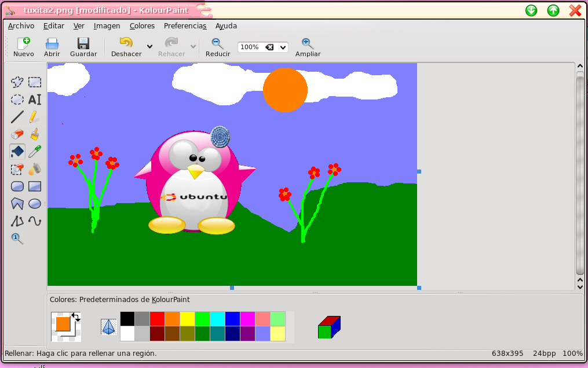Open the Rehacer history dropdown arrow
Viewport: 588px width, 368px height.
point(193,47)
